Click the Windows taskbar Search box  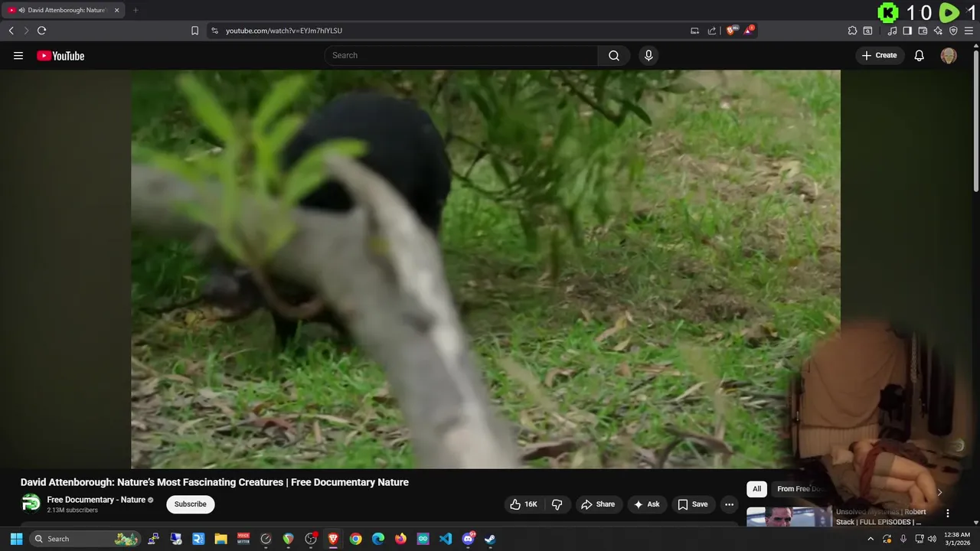coord(85,539)
